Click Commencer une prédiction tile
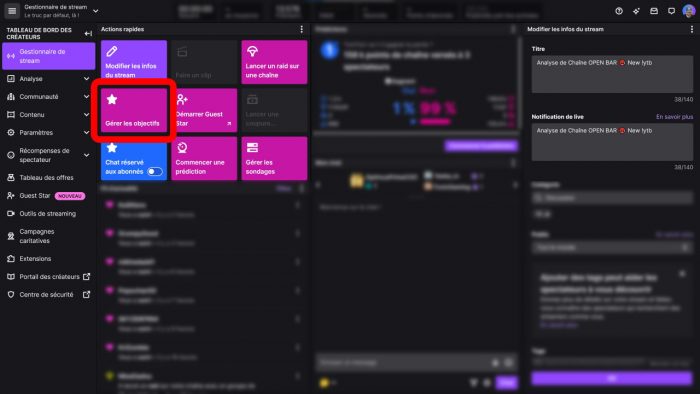700x394 pixels. [x=204, y=158]
